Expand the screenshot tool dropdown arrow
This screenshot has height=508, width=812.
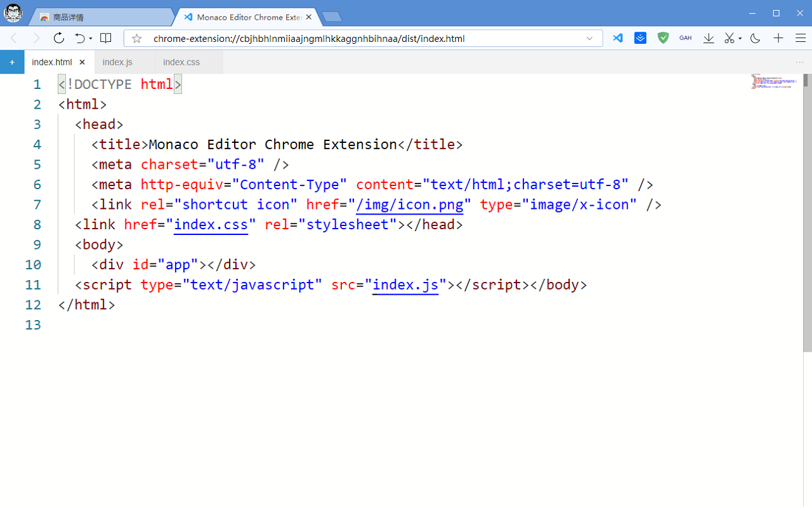click(x=740, y=39)
